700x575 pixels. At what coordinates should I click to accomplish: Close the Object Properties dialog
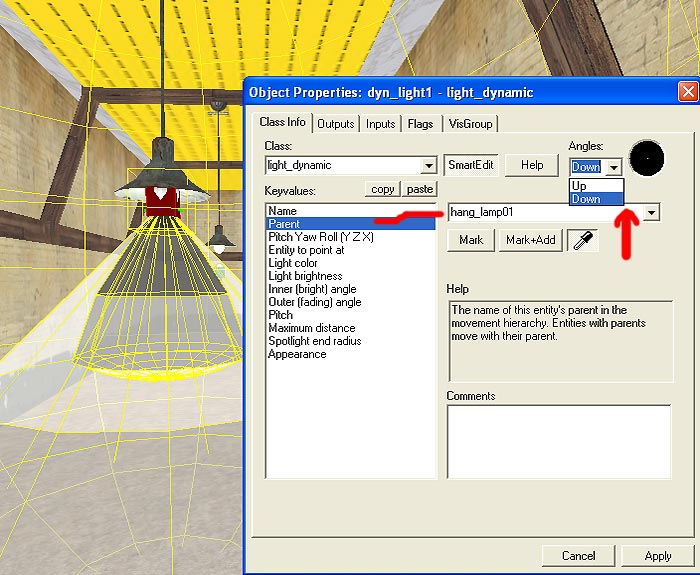[687, 92]
